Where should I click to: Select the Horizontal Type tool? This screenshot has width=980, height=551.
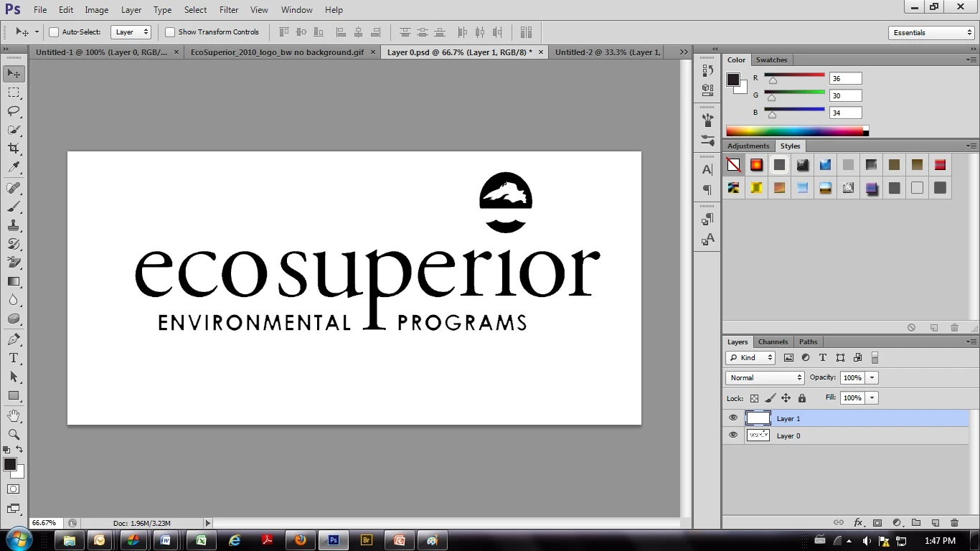tap(14, 358)
